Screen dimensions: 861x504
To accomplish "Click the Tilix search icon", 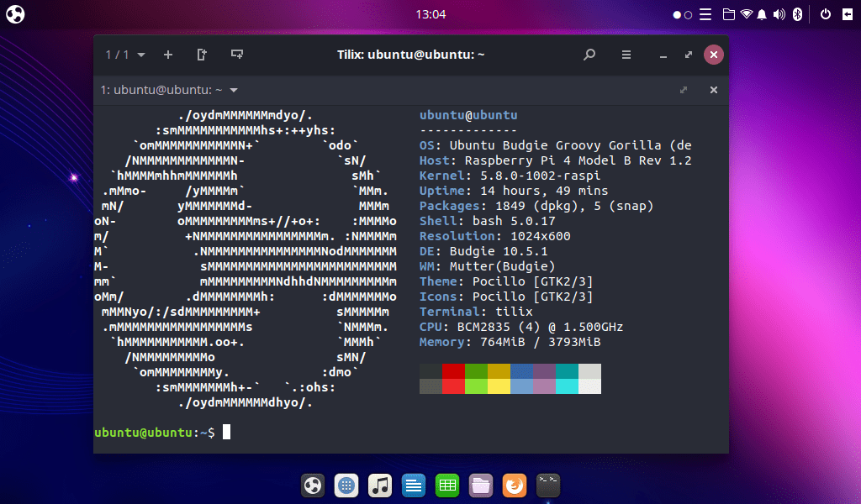I will click(589, 55).
